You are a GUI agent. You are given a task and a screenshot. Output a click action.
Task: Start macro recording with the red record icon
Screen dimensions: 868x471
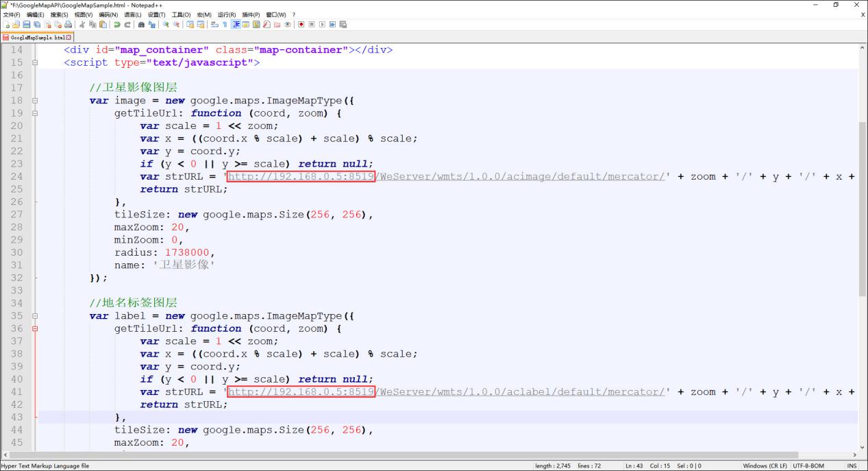[x=301, y=25]
